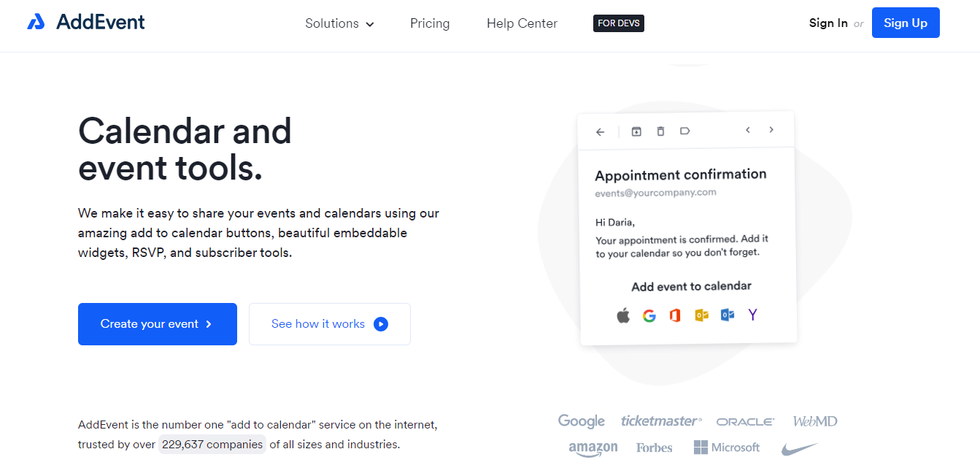Viewport: 980px width, 476px height.
Task: Open the Help Center link
Action: coord(522,23)
